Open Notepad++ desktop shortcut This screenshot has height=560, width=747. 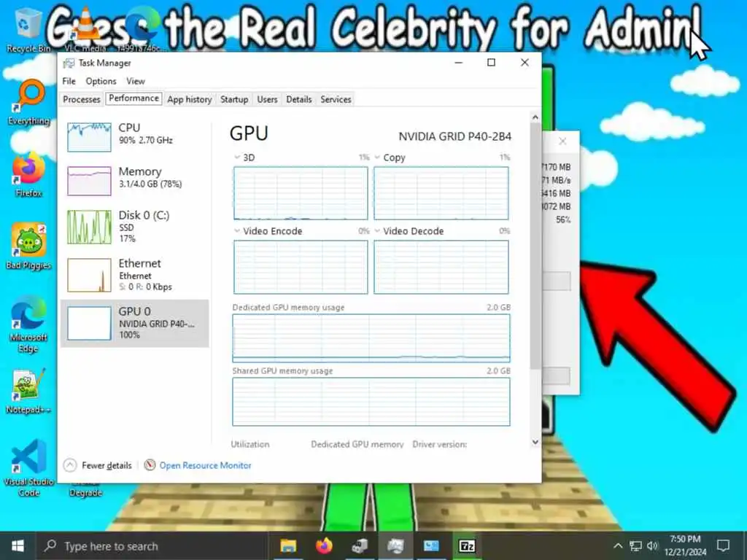[x=28, y=392]
